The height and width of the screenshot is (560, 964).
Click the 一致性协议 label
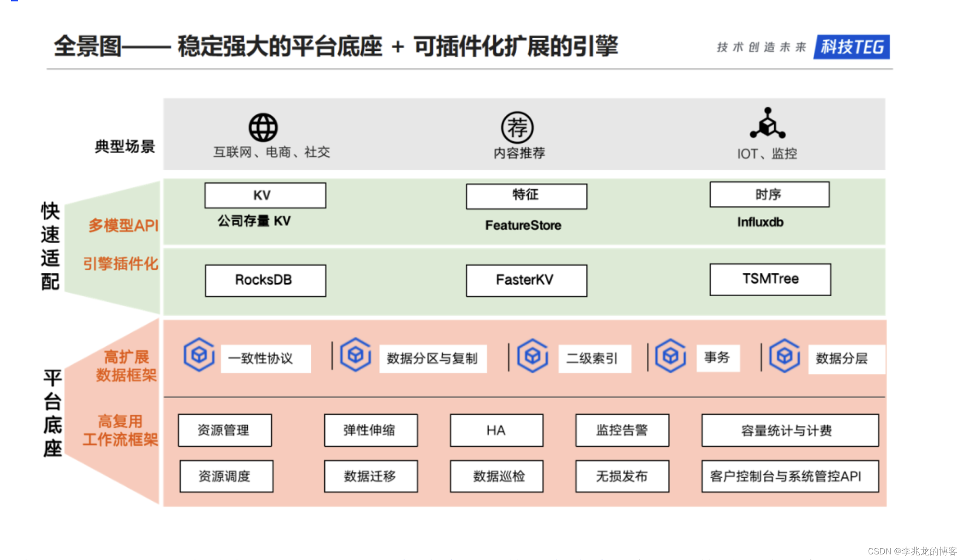click(x=265, y=358)
